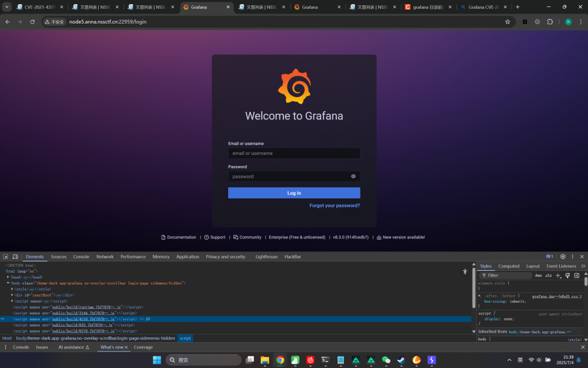
Task: Switch to the DevTools Network panel
Action: (x=105, y=257)
